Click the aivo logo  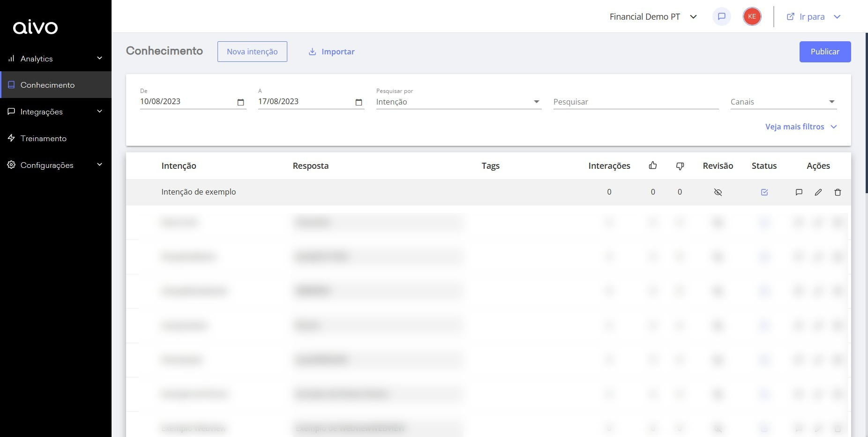tap(36, 28)
